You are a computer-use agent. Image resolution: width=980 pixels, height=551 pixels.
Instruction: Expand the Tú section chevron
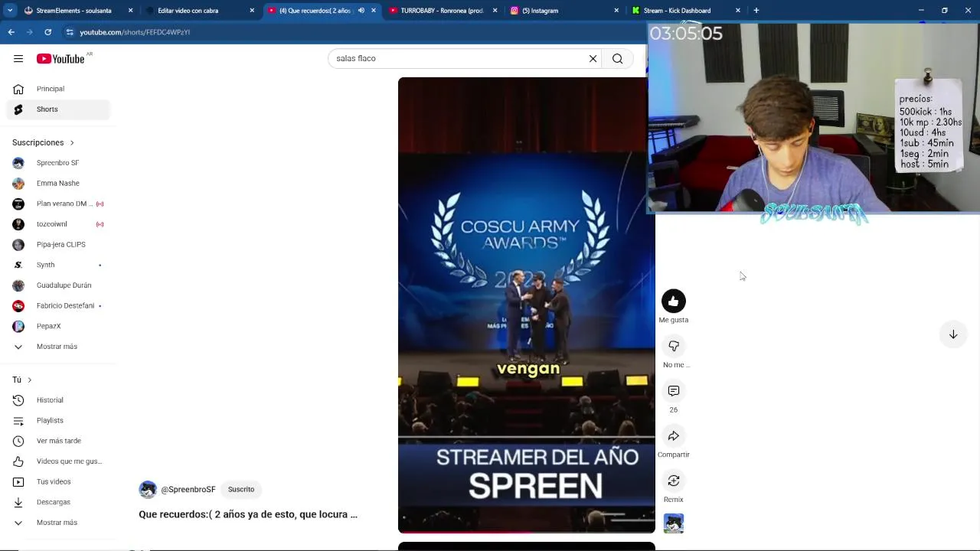click(30, 380)
